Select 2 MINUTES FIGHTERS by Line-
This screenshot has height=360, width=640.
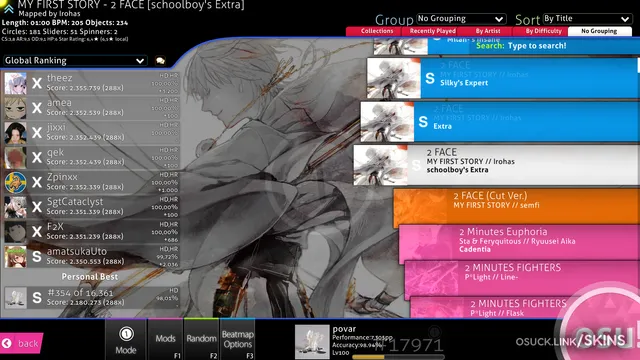pyautogui.click(x=522, y=280)
